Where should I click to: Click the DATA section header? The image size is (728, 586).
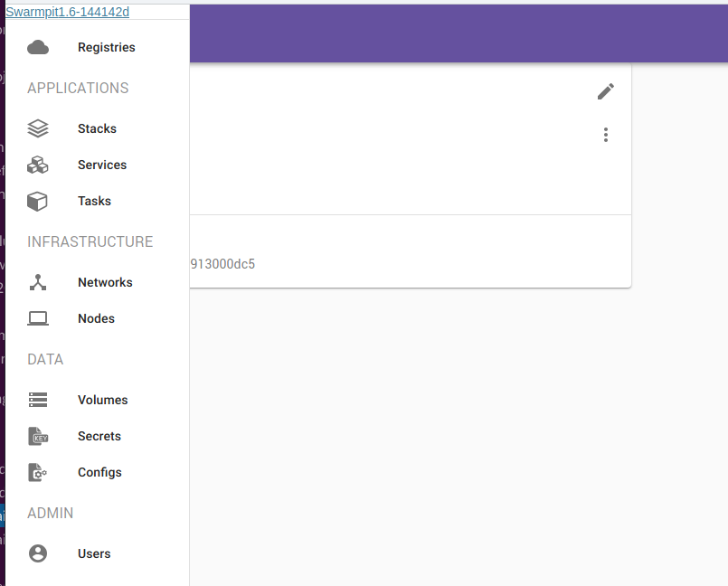[45, 359]
